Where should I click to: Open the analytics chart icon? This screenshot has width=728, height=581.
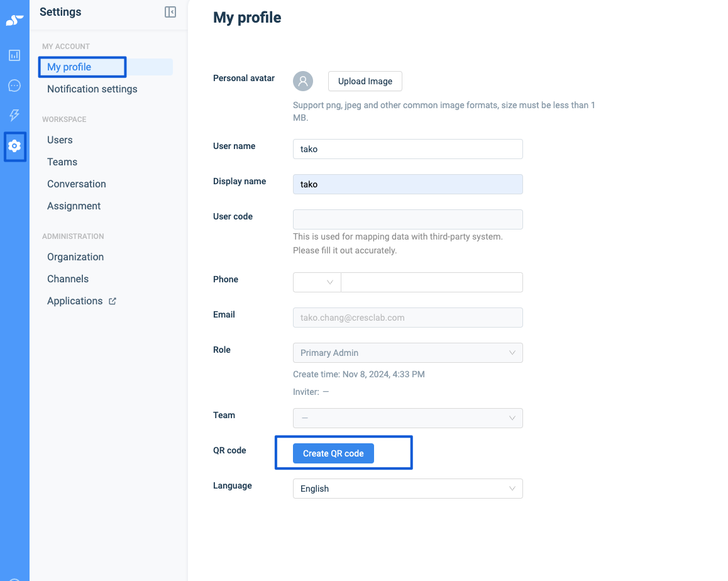(x=14, y=55)
